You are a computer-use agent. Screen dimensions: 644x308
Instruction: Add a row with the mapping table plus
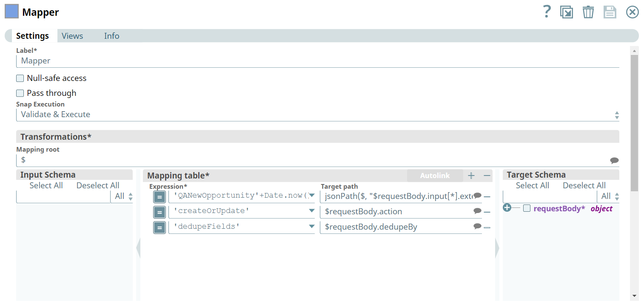471,176
